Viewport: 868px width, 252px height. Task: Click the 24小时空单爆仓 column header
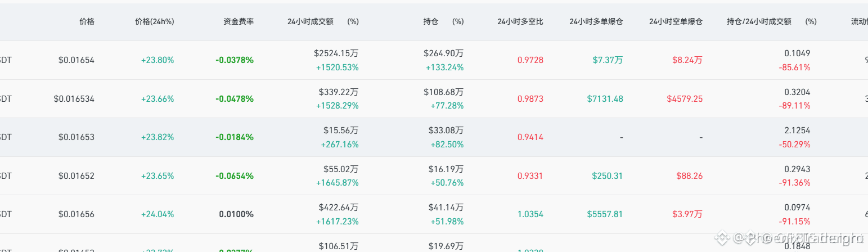tap(676, 21)
